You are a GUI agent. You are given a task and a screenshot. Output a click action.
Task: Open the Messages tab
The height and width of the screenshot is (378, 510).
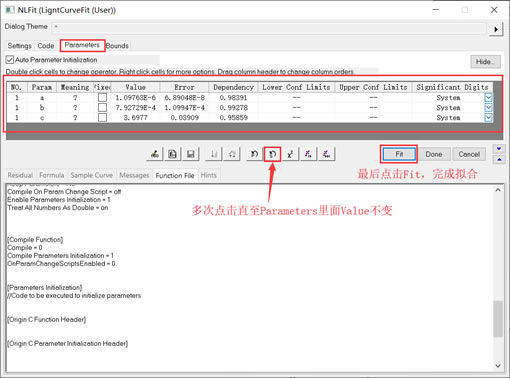pyautogui.click(x=134, y=175)
